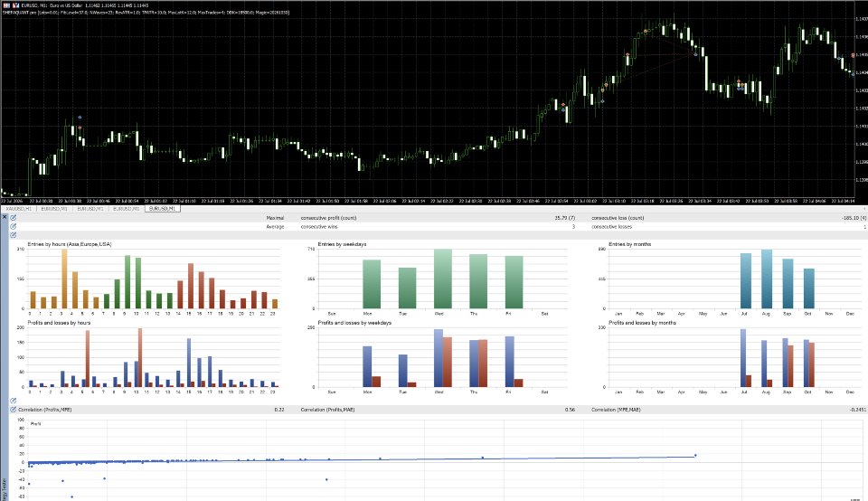Click the blue Fri profit bar in Profits and losses by weekdays
868x501 pixels.
click(510, 362)
